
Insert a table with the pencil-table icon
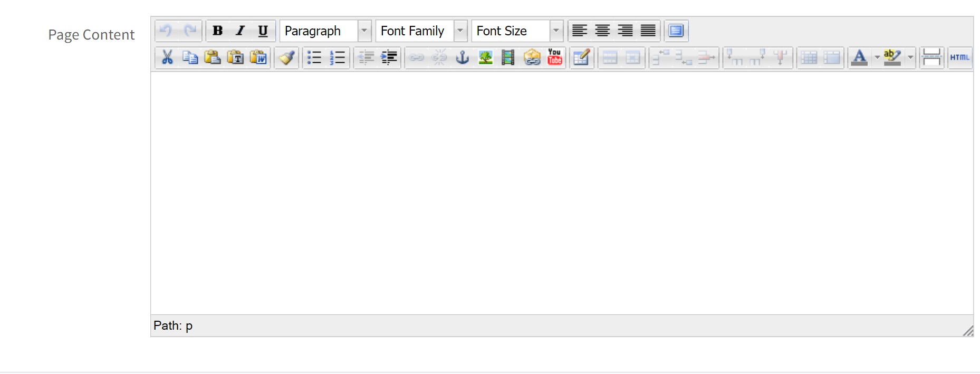click(581, 57)
